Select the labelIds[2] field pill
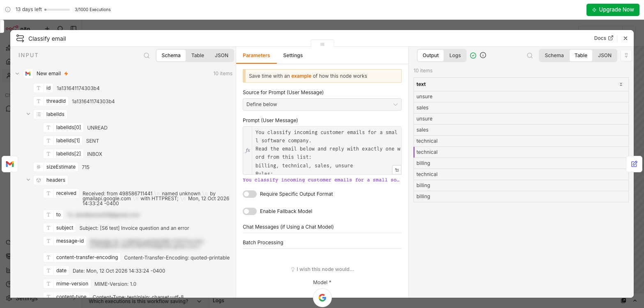 click(63, 154)
